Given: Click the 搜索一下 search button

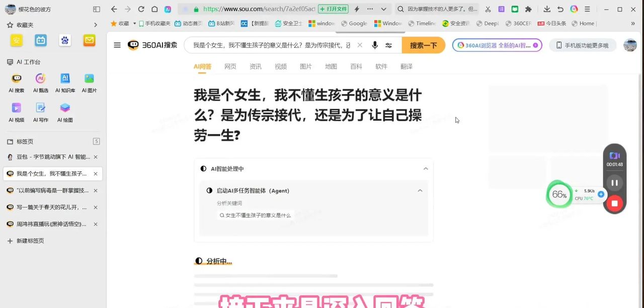Looking at the screenshot, I should [x=423, y=45].
